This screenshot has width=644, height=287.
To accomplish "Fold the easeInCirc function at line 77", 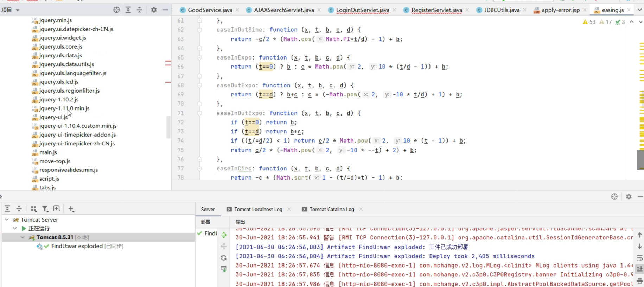I will (199, 168).
